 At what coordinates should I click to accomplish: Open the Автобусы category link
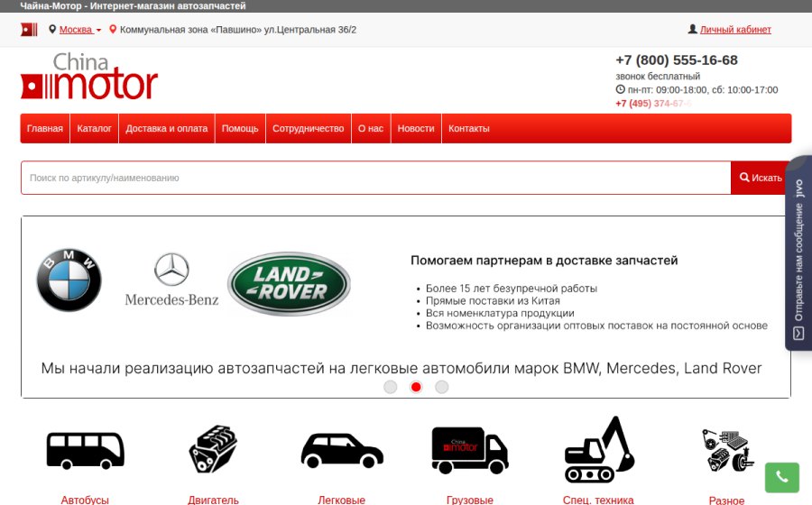click(x=85, y=500)
